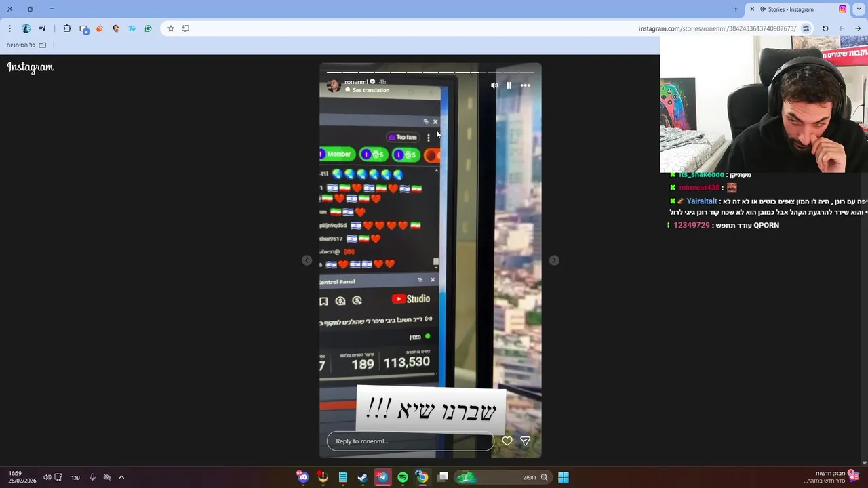Click taskbar app with red notification dot

[323, 477]
